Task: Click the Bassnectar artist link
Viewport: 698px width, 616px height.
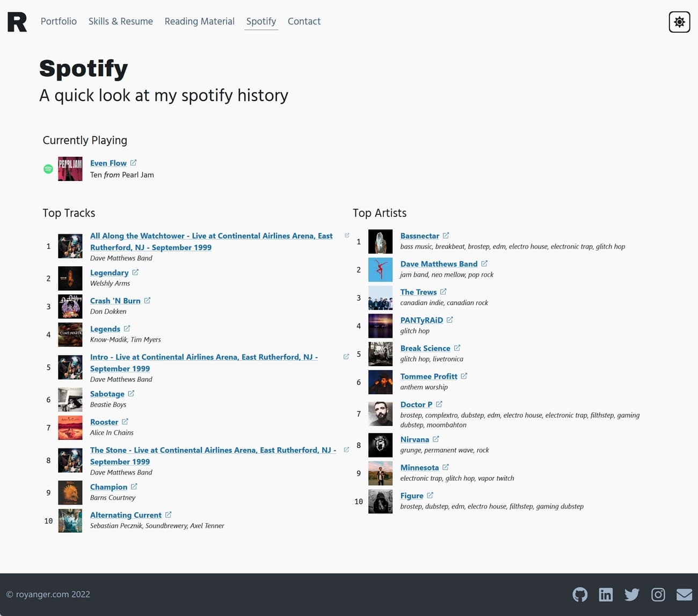Action: pyautogui.click(x=420, y=236)
